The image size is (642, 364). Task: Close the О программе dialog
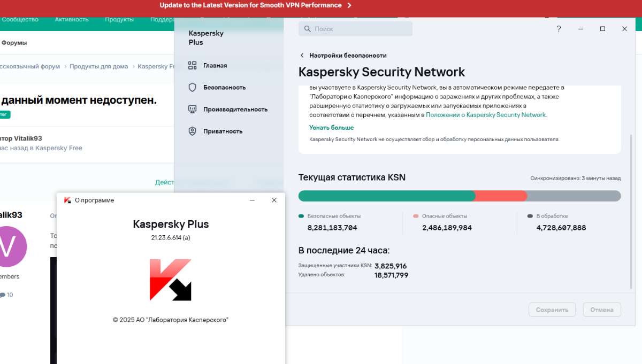274,200
